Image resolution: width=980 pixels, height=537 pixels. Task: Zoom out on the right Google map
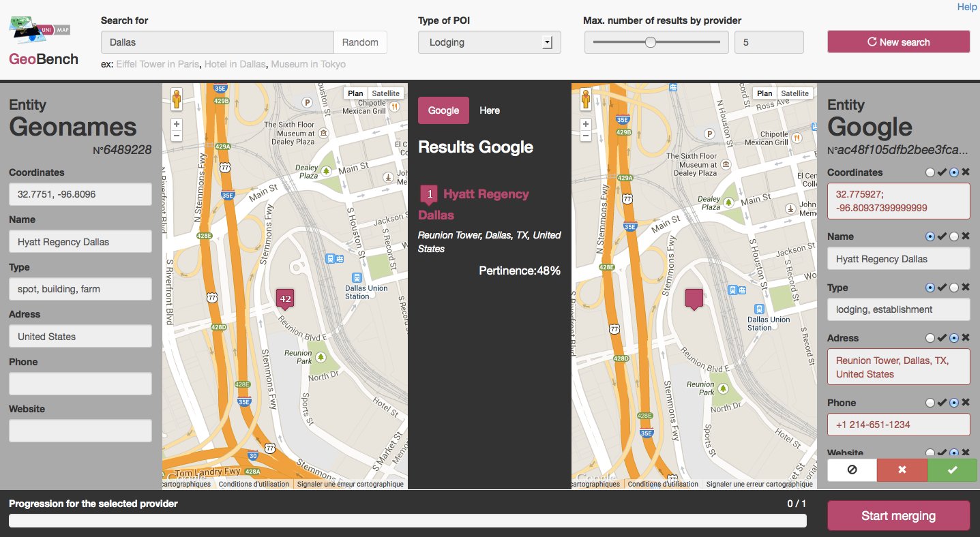point(586,136)
